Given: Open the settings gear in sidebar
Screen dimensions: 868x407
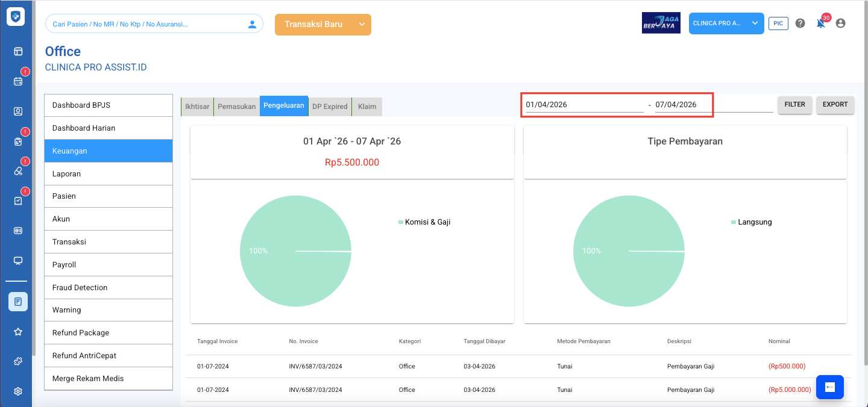Looking at the screenshot, I should pyautogui.click(x=18, y=391).
